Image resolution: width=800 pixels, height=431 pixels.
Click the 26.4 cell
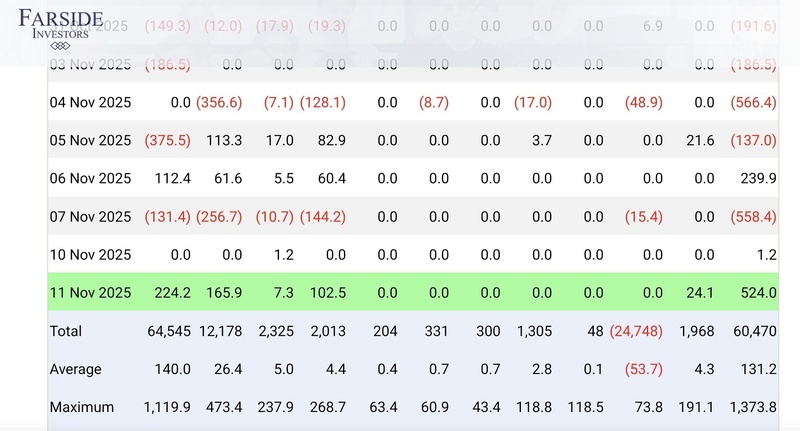click(228, 369)
